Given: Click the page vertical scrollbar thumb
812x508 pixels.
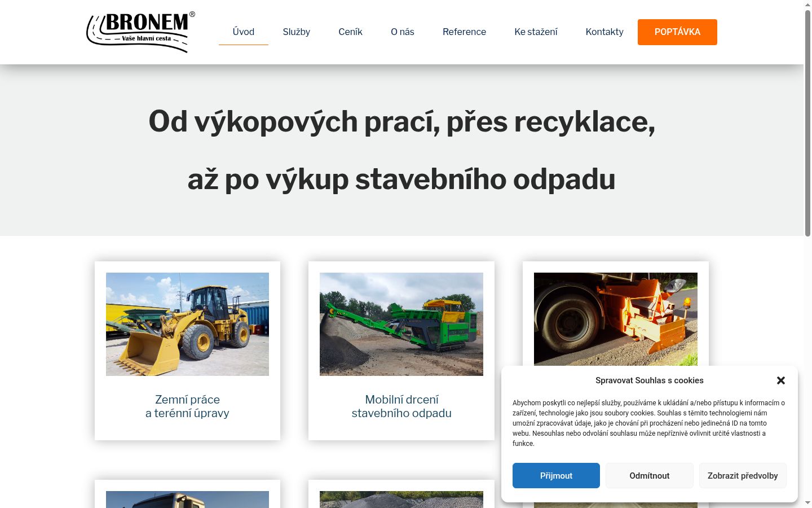Looking at the screenshot, I should coord(807,123).
